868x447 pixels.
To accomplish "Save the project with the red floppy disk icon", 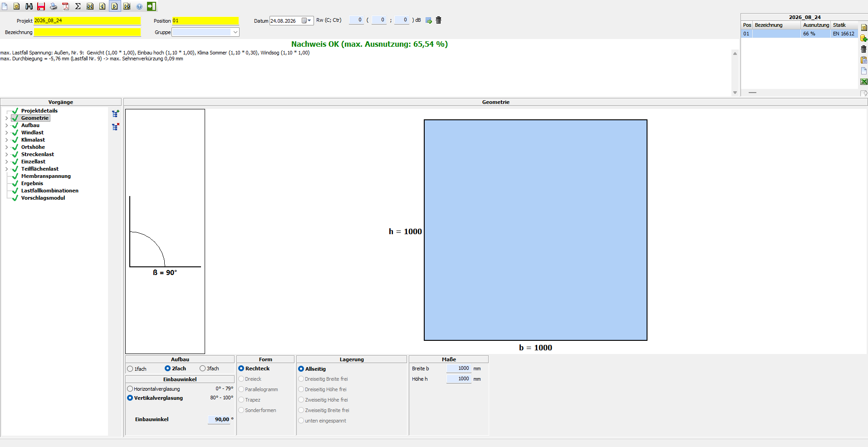I will (x=41, y=6).
